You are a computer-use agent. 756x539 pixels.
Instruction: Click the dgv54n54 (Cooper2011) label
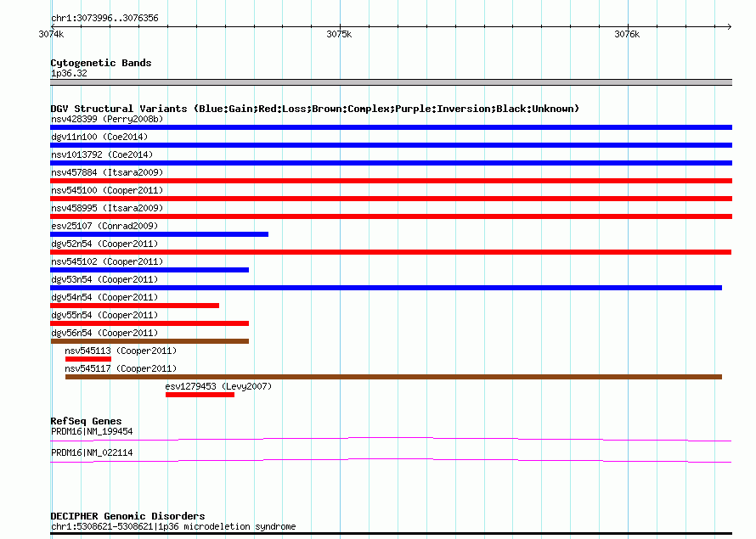[x=104, y=297]
